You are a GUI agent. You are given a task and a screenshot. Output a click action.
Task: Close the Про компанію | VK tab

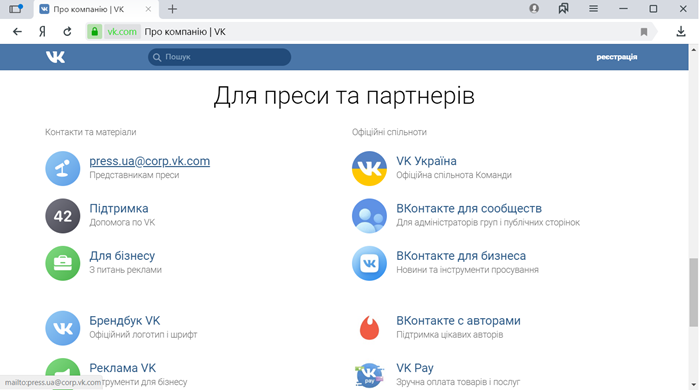tap(148, 9)
